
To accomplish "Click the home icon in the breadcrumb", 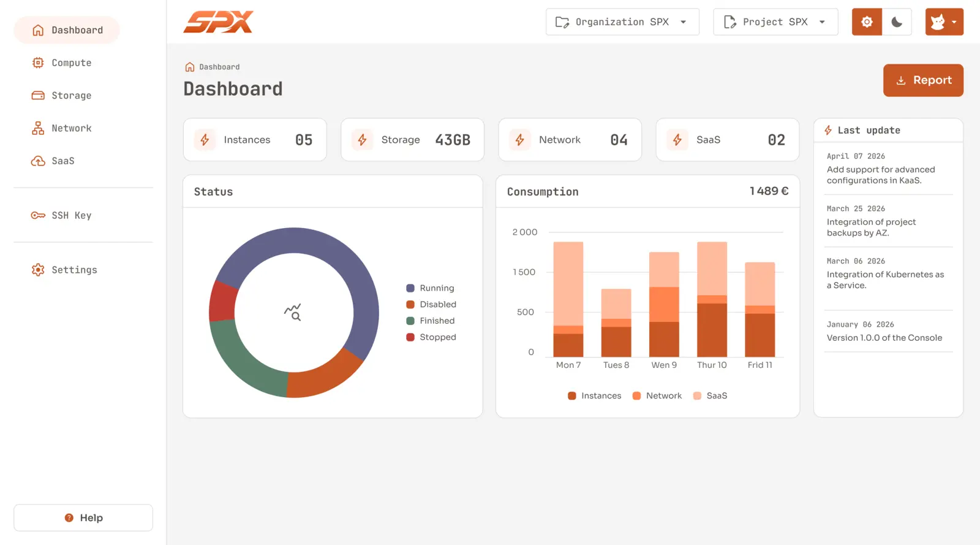I will pyautogui.click(x=190, y=67).
